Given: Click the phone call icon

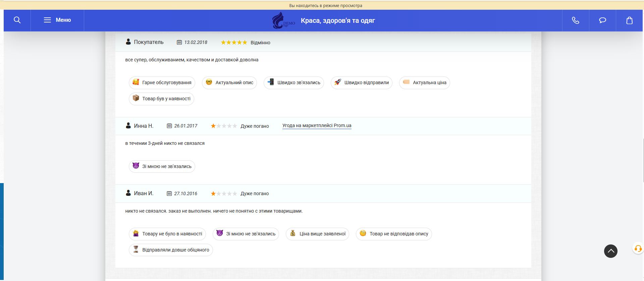Looking at the screenshot, I should (x=576, y=20).
